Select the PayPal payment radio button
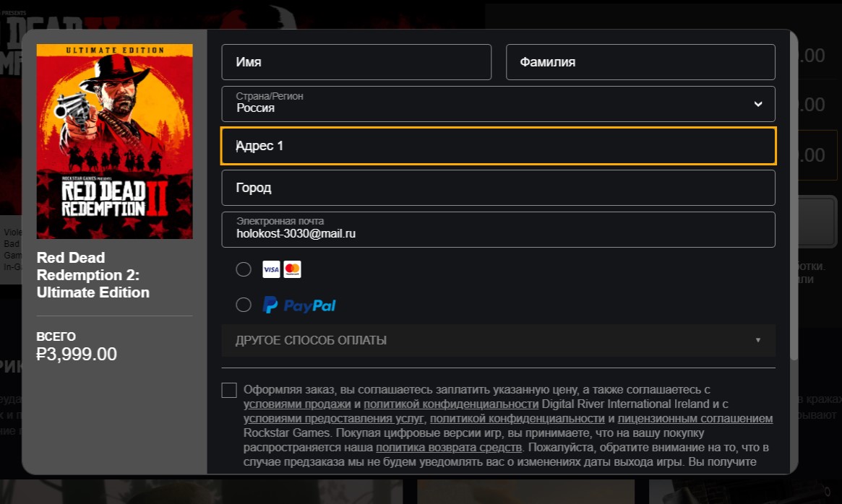842x504 pixels. point(244,305)
